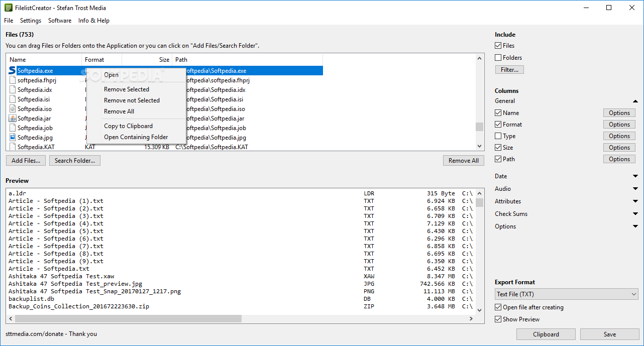644x346 pixels.
Task: Choose Remove All in context menu
Action: [x=136, y=111]
